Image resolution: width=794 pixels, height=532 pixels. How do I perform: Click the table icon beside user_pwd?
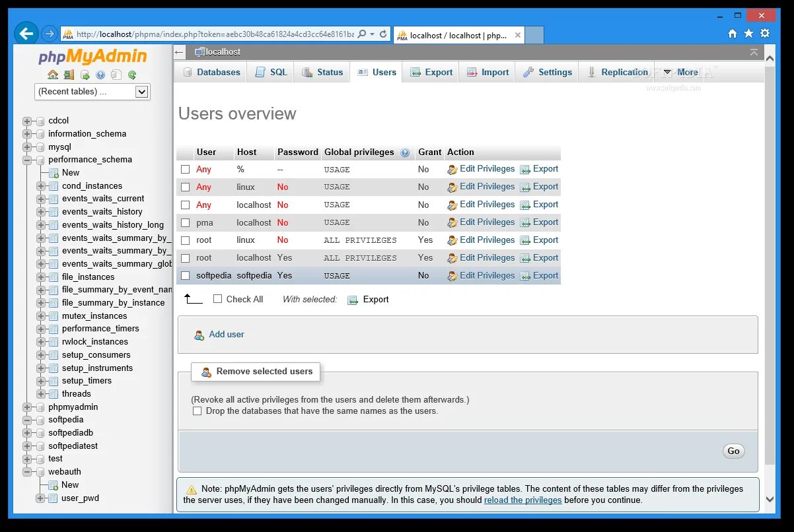pos(54,498)
